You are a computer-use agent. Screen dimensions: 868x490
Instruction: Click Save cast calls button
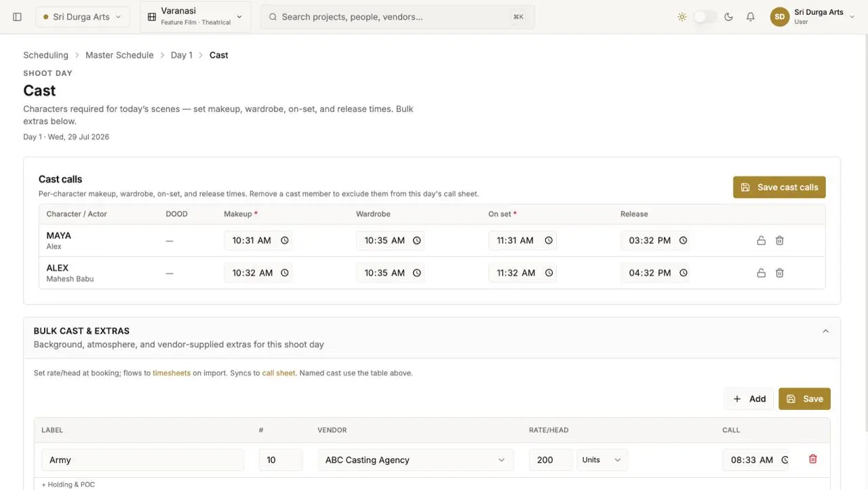tap(779, 187)
